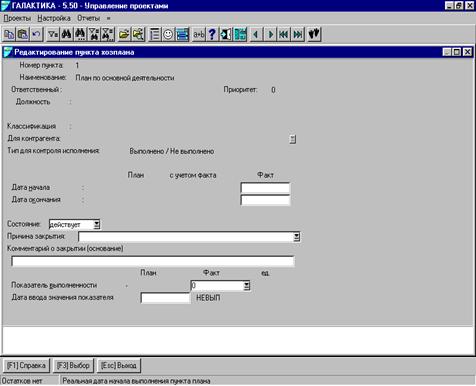Image resolution: width=476 pixels, height=386 pixels.
Task: Click the open folder toolbar icon
Action: [x=124, y=34]
